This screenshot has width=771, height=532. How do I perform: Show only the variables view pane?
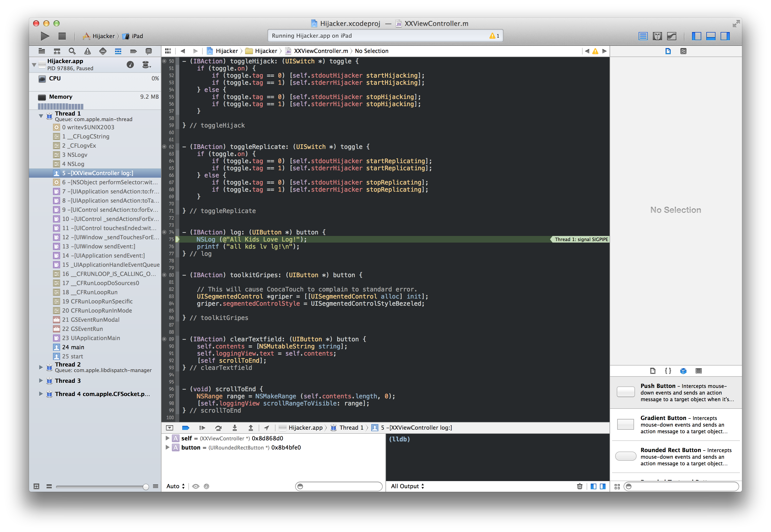point(593,486)
